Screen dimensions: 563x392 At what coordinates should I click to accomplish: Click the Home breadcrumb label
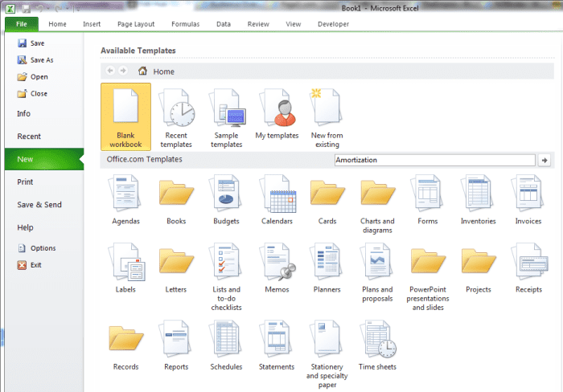[164, 71]
